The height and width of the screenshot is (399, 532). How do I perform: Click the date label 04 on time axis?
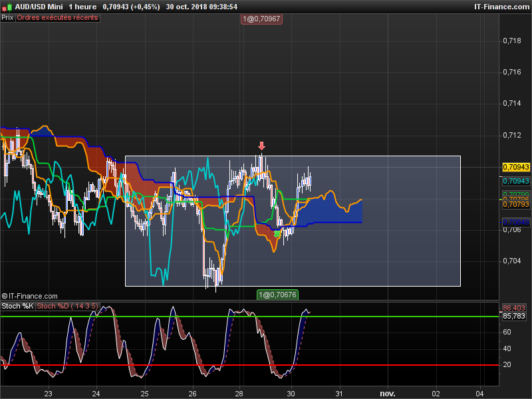[x=479, y=394]
